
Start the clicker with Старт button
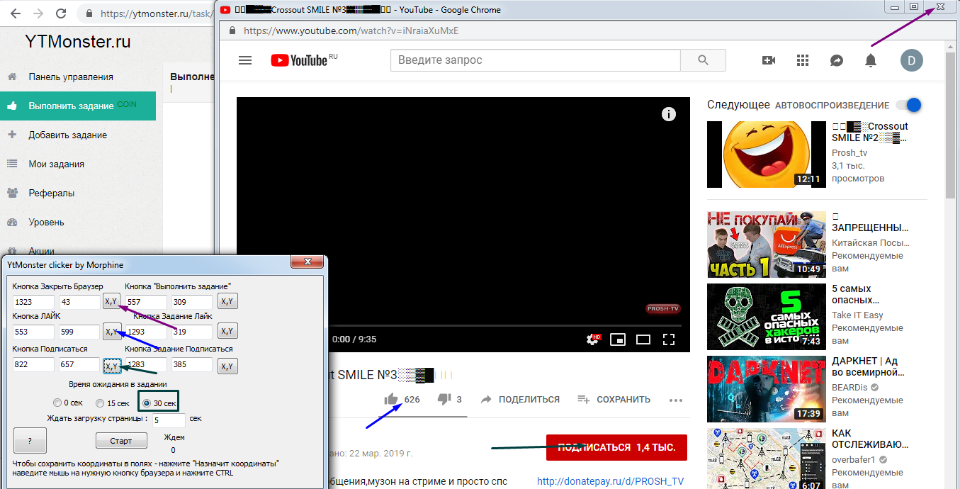[x=121, y=441]
